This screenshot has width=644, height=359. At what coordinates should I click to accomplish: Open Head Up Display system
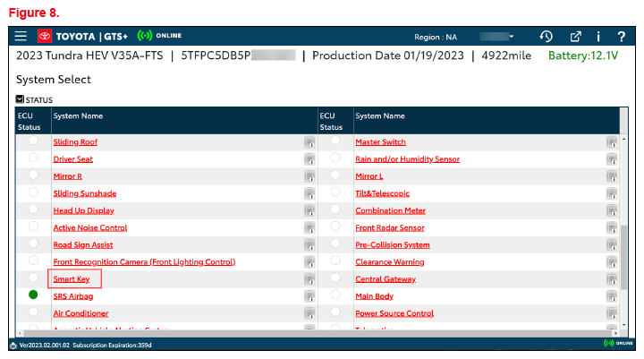[x=83, y=210]
